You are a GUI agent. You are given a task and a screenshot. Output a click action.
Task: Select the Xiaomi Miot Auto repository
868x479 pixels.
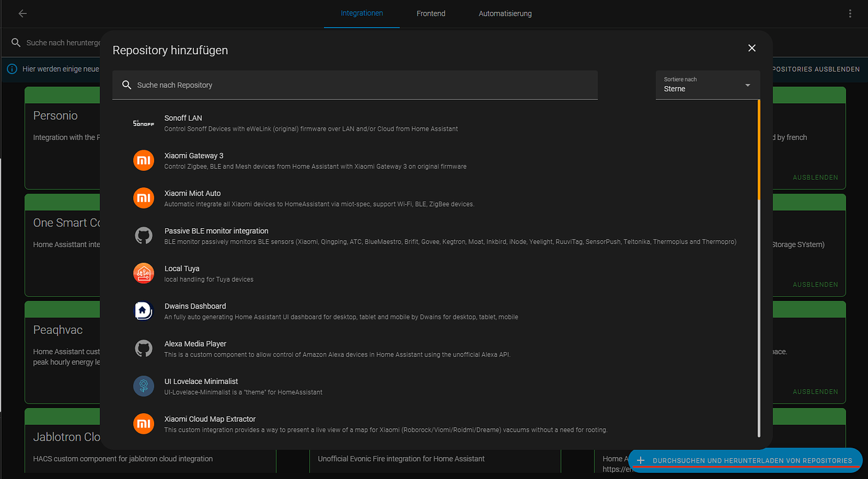[434, 199]
